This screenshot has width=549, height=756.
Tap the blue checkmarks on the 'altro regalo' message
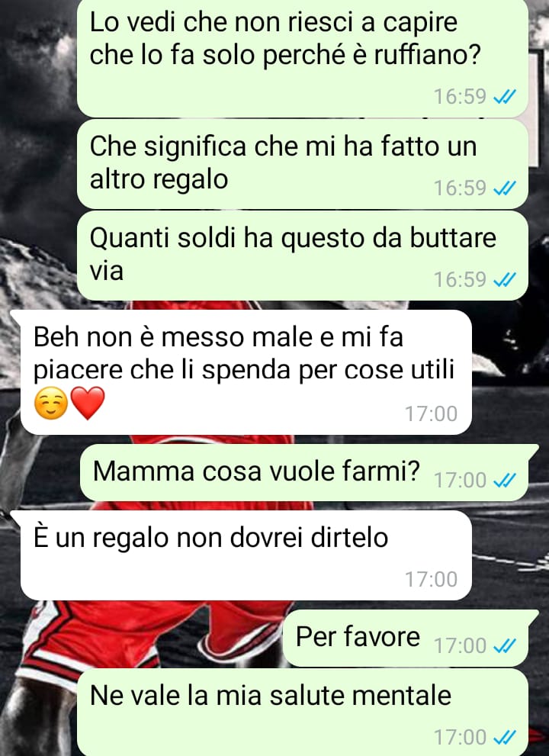tap(505, 188)
